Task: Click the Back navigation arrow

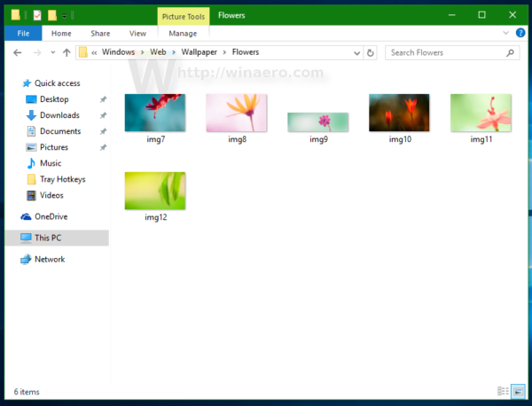Action: 18,52
